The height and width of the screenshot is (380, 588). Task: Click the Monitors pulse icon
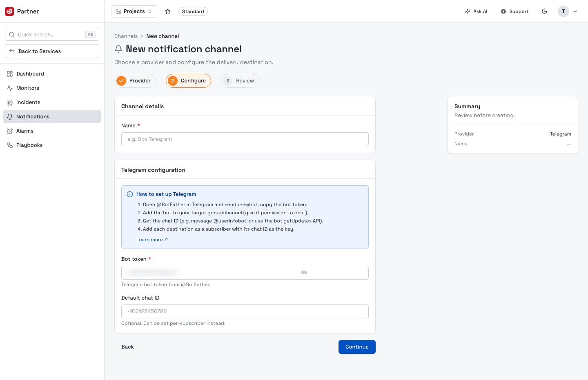click(10, 88)
